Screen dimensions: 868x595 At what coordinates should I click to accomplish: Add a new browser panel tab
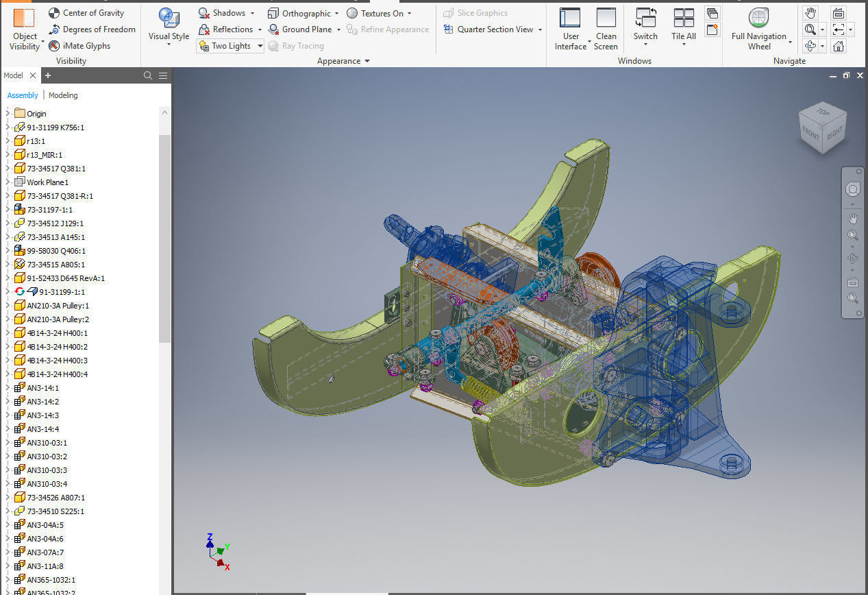48,75
